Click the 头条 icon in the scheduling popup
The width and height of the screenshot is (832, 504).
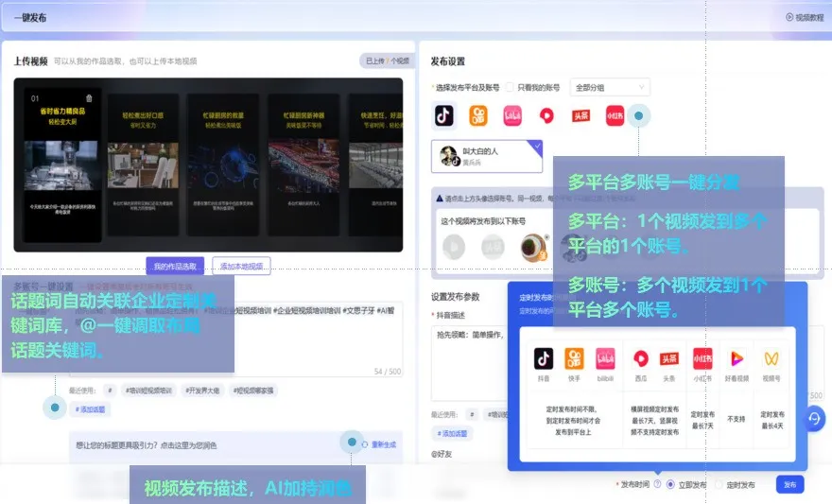point(669,358)
